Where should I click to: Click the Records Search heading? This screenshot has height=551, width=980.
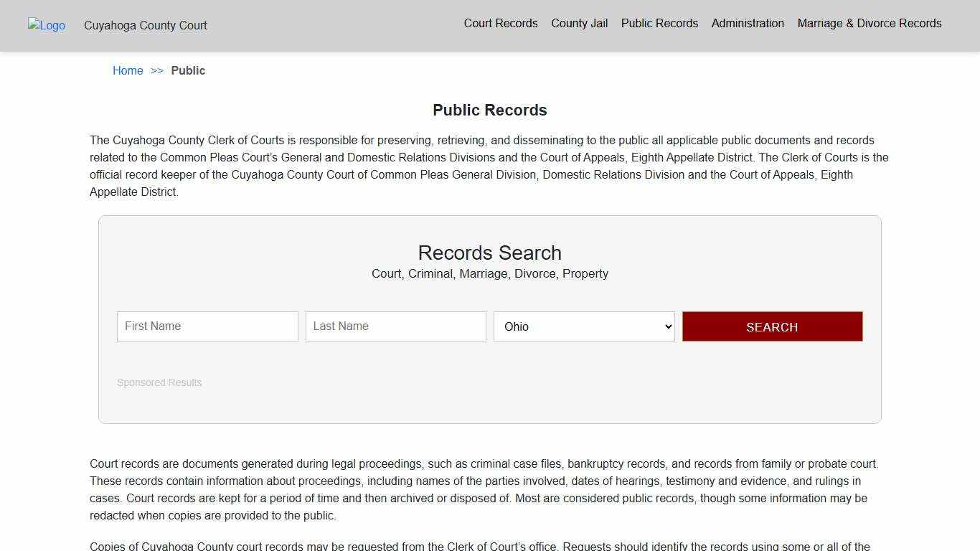(489, 253)
